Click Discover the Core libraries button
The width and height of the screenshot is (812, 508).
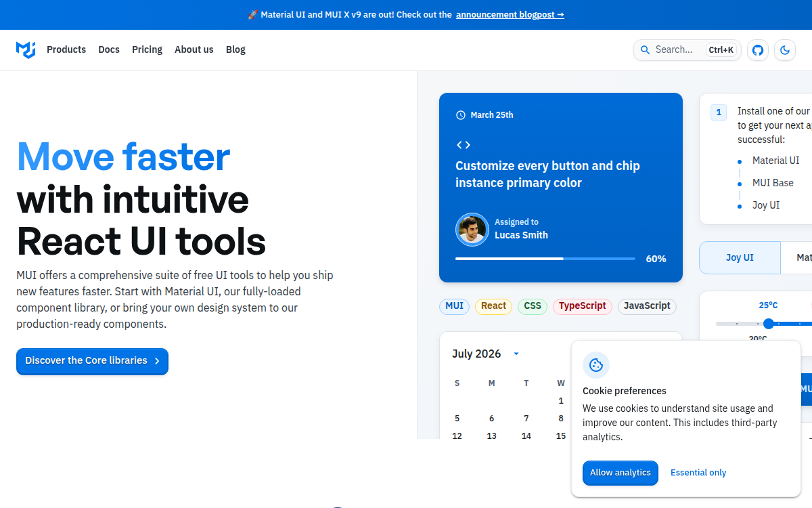92,361
